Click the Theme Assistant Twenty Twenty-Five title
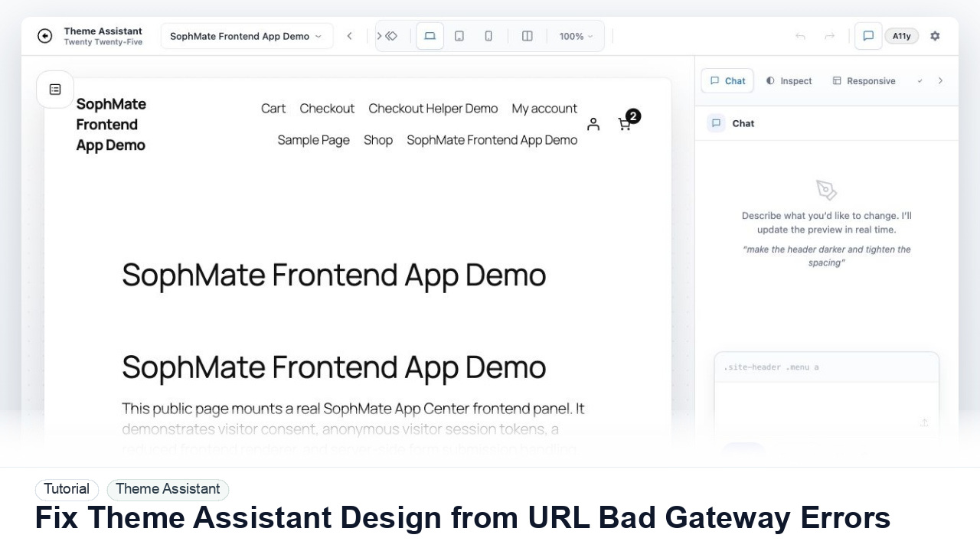The height and width of the screenshot is (551, 980). (103, 36)
